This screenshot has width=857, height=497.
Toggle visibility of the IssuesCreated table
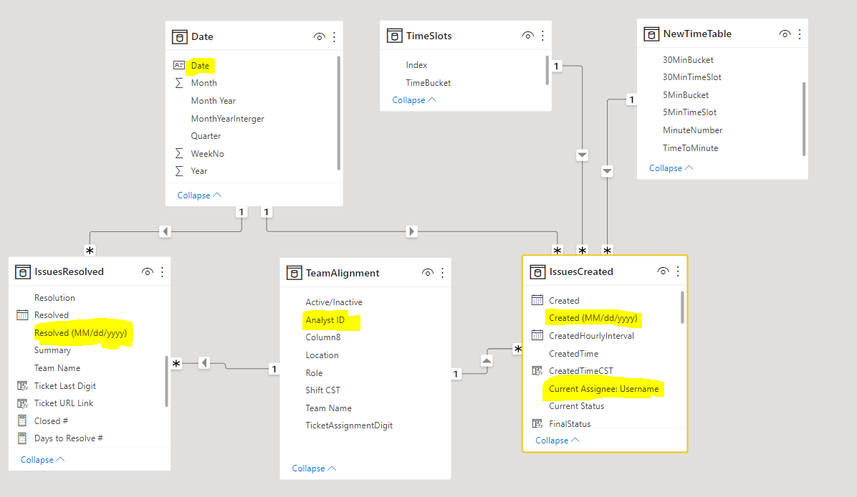[x=662, y=271]
